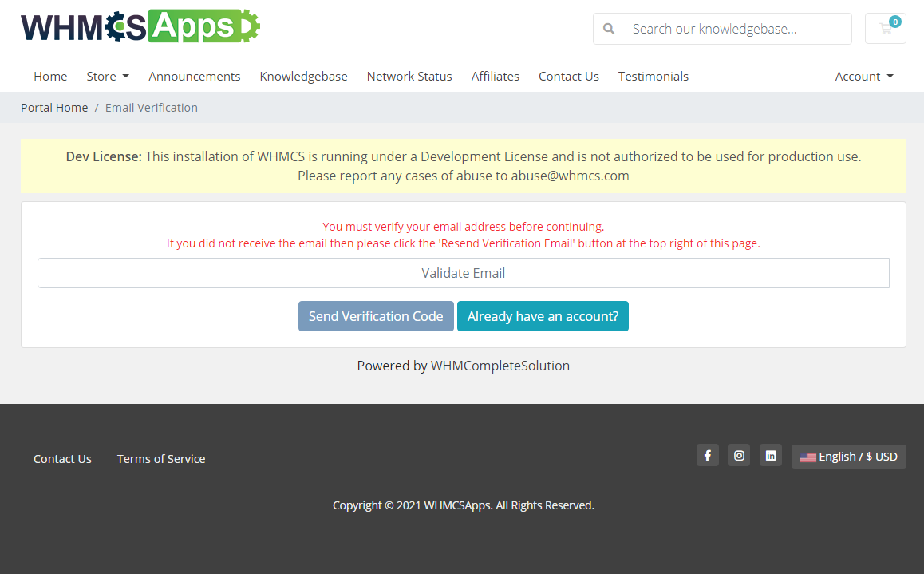The width and height of the screenshot is (924, 574).
Task: Click the 'Powered by WHMCompleteSolution' text
Action: coord(463,366)
